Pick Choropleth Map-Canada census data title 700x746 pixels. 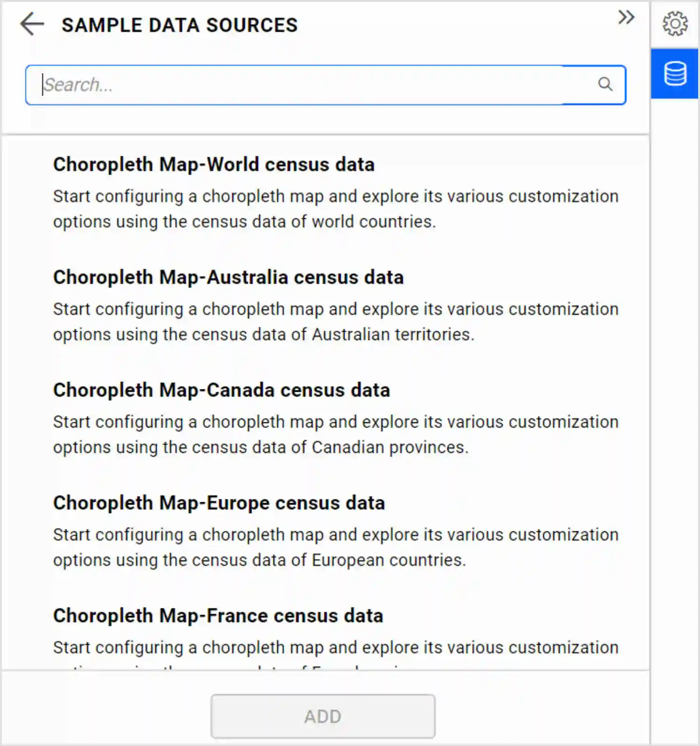pyautogui.click(x=221, y=390)
